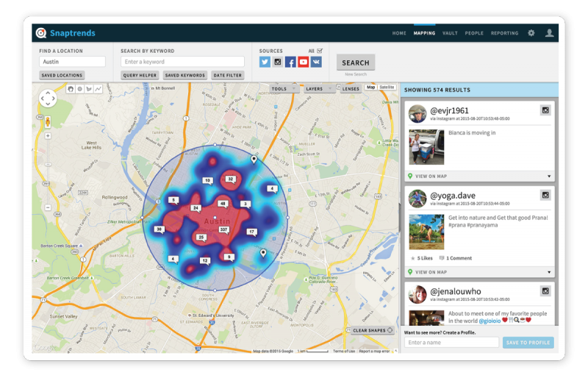Open the People tab

pyautogui.click(x=474, y=33)
